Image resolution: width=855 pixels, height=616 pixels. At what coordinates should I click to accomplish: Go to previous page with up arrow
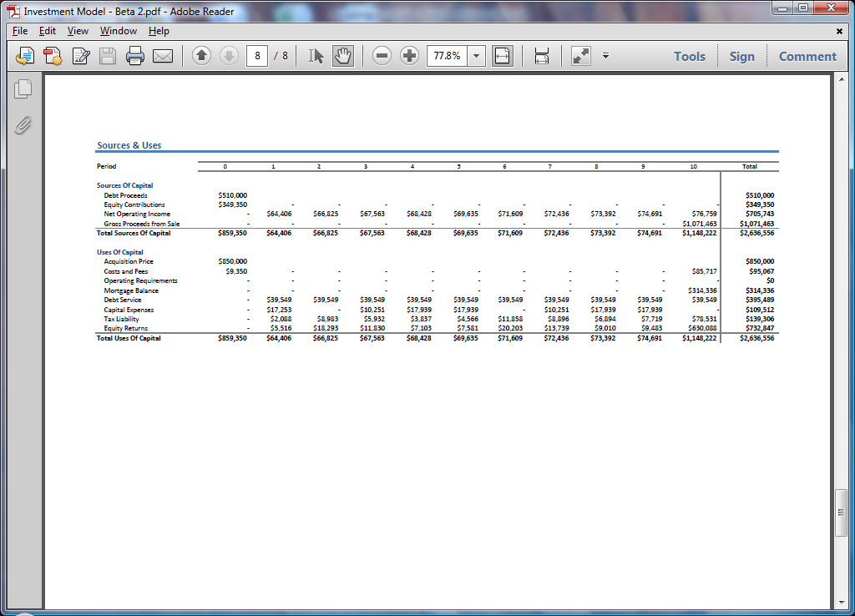[x=201, y=56]
